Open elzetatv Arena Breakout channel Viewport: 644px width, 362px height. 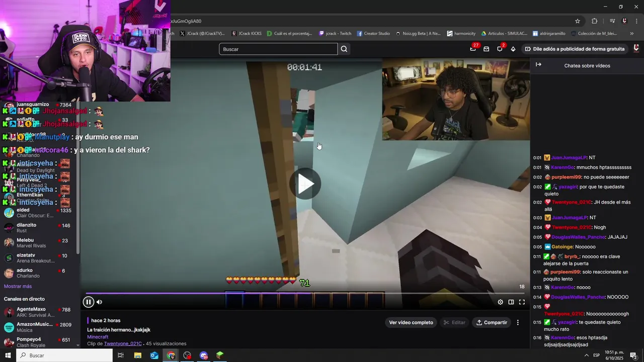click(x=39, y=258)
